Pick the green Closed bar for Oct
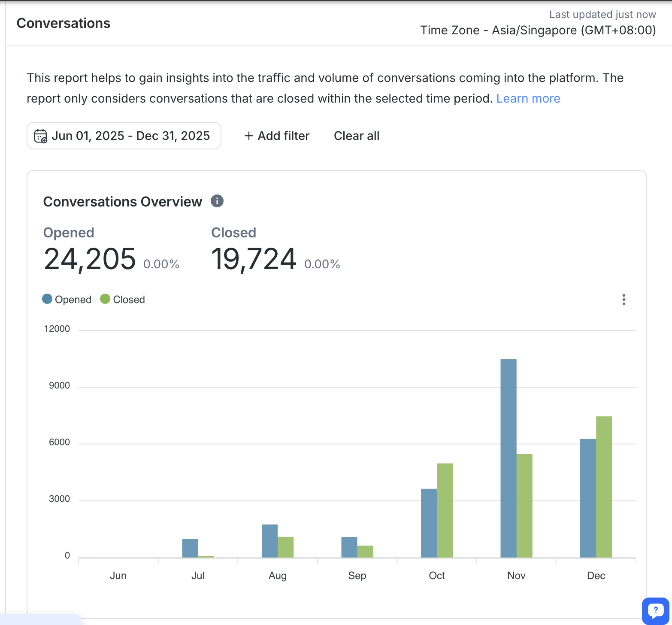672x625 pixels. coord(445,510)
